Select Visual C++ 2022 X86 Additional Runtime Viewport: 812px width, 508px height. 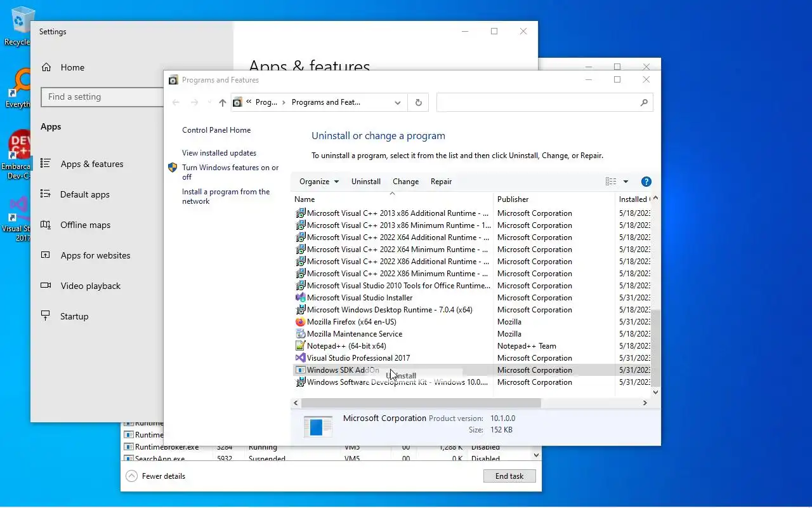[x=471, y=262]
